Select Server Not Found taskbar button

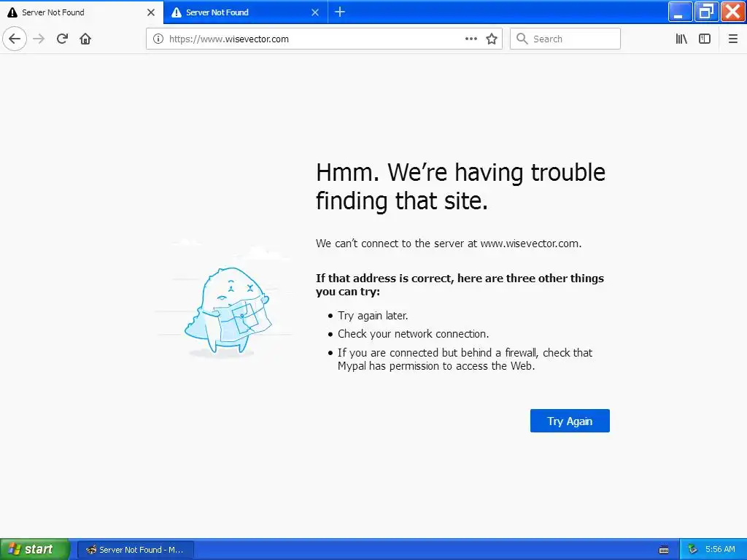[x=136, y=550]
